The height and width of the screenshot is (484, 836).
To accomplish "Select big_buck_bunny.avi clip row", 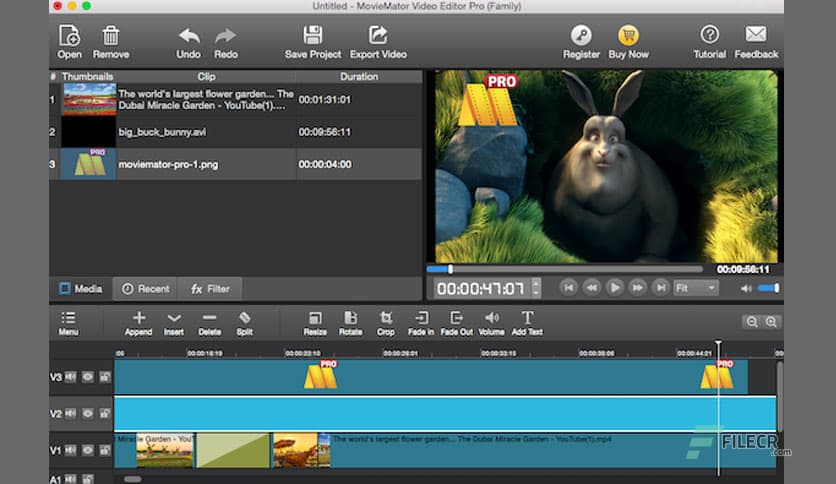I will click(x=236, y=132).
